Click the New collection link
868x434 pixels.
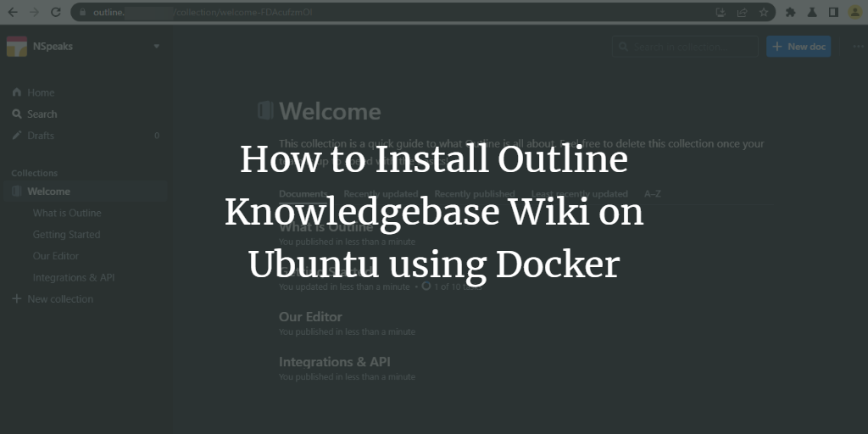point(60,299)
